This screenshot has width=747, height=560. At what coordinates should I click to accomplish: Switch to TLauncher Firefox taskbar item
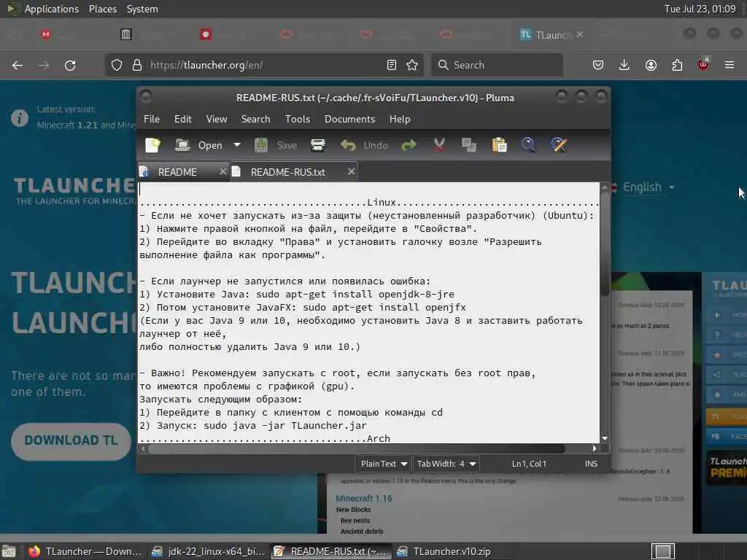(85, 551)
